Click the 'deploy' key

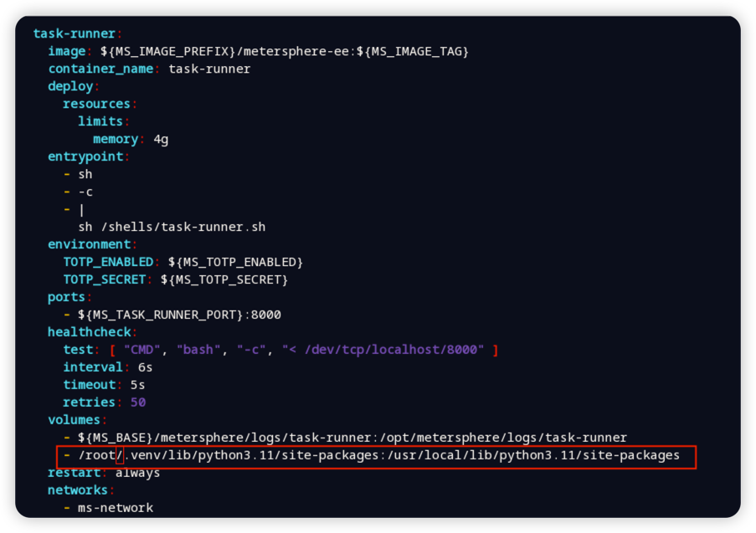coord(70,86)
